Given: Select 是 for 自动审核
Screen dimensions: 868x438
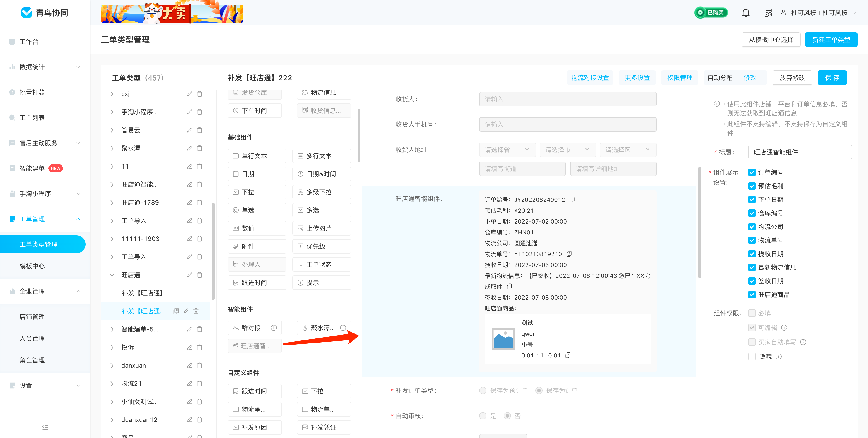Looking at the screenshot, I should pos(483,416).
